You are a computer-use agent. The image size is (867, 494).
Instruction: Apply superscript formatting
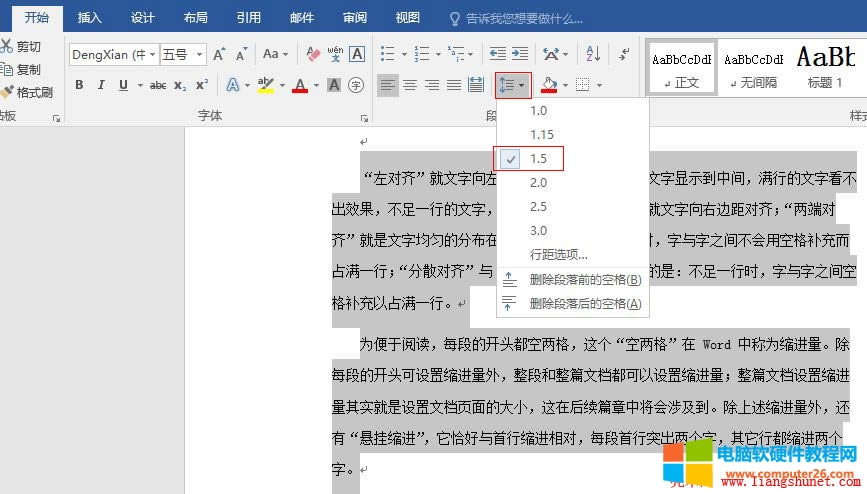click(202, 85)
